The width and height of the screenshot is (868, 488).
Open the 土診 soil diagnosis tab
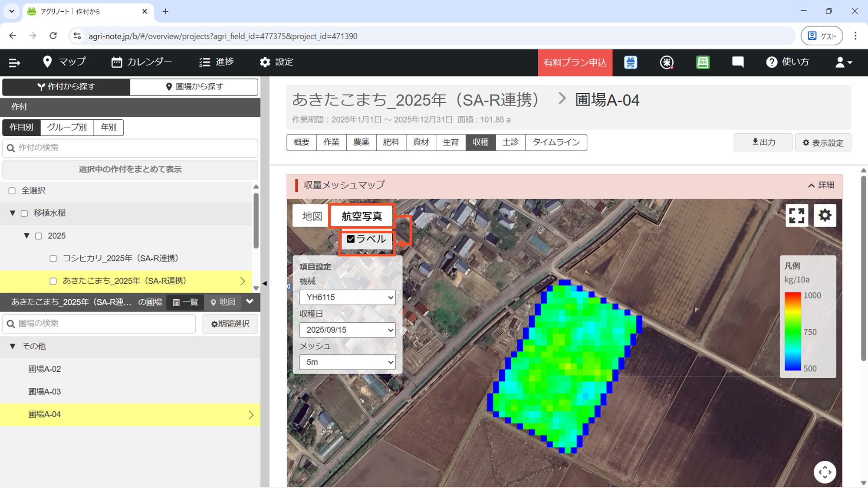click(x=510, y=142)
